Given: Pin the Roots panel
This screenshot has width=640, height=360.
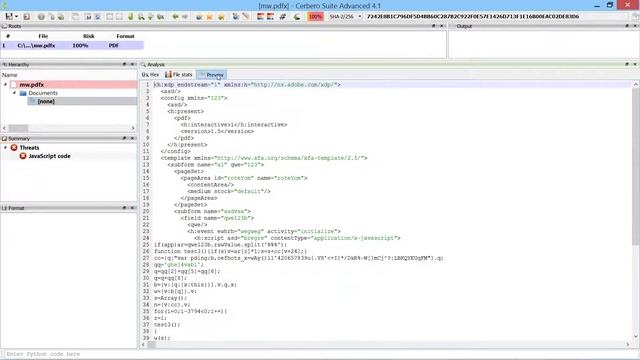Looking at the screenshot, I should [x=433, y=26].
